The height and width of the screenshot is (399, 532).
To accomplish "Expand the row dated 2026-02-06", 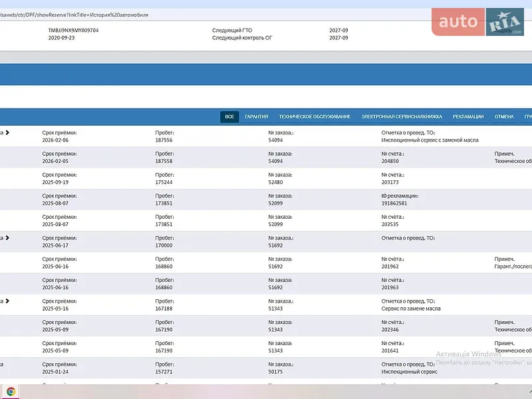I will tap(7, 132).
